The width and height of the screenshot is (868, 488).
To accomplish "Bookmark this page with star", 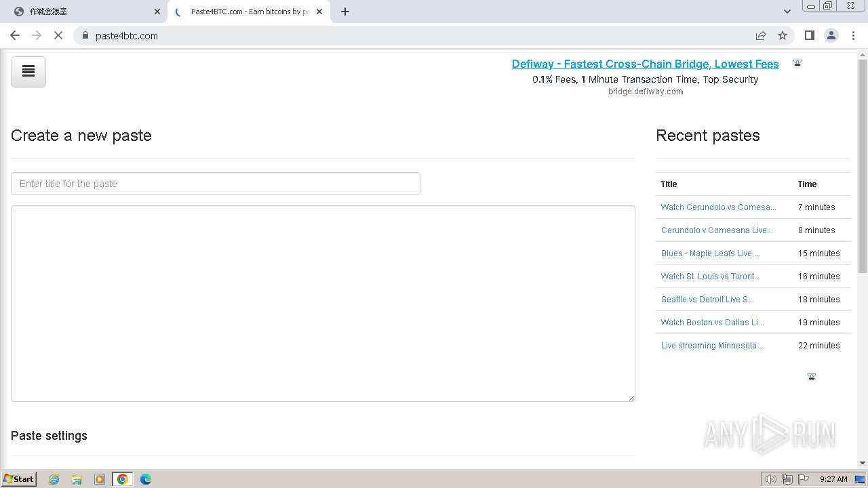I will 783,35.
